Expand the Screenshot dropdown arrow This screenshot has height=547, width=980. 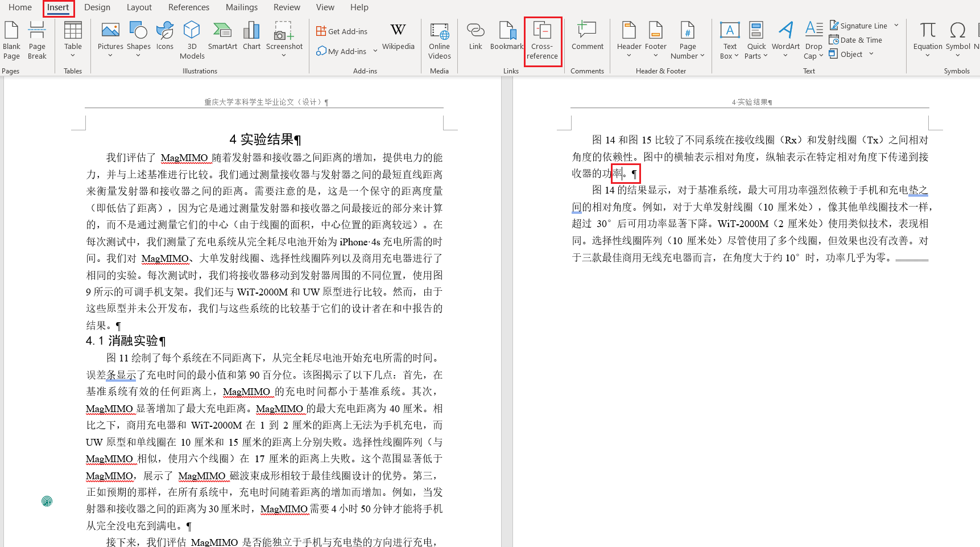tap(284, 56)
